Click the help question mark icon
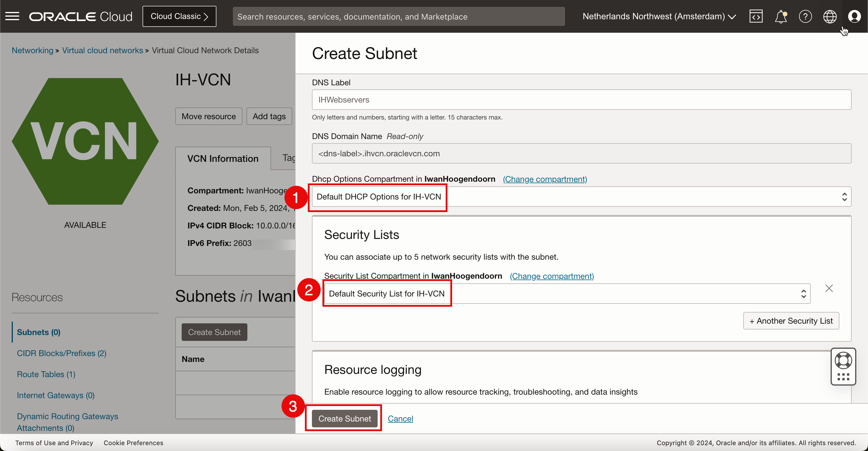Screen dimensions: 868x451 tap(805, 16)
